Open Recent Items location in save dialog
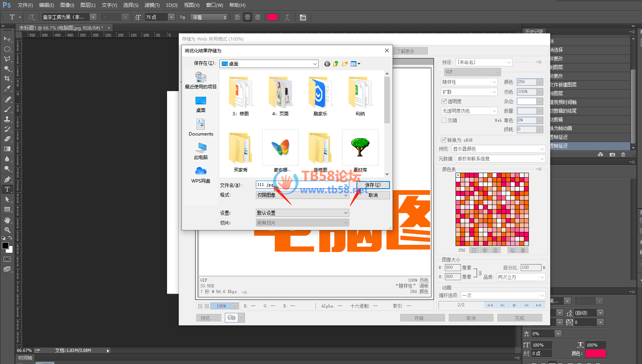The width and height of the screenshot is (642, 364). (201, 80)
